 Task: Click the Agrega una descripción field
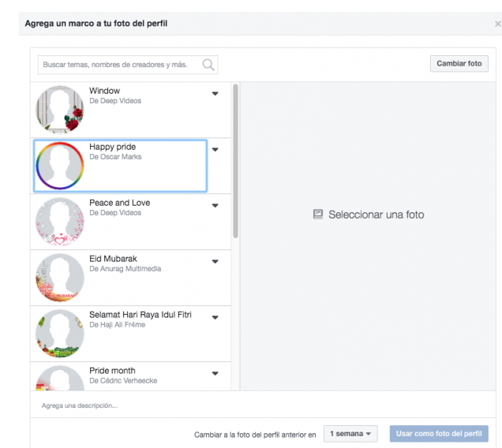click(237, 405)
